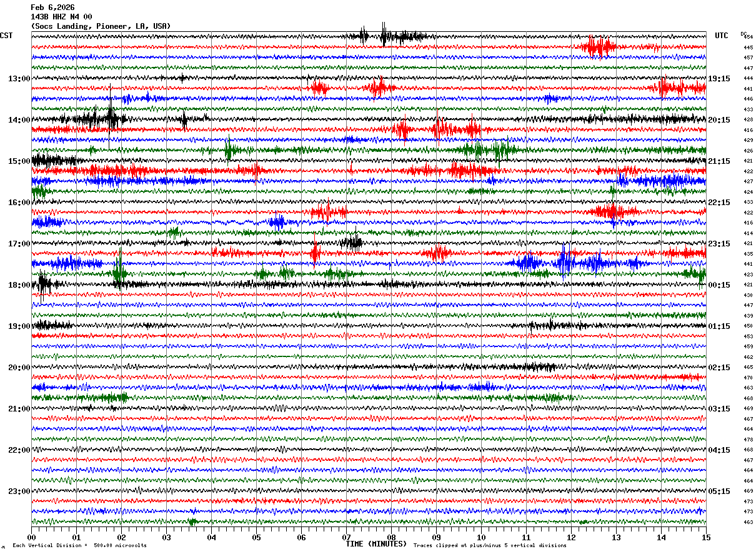Click the DC offset value '445'
Viewport: 756px width, 554px height.
[748, 48]
